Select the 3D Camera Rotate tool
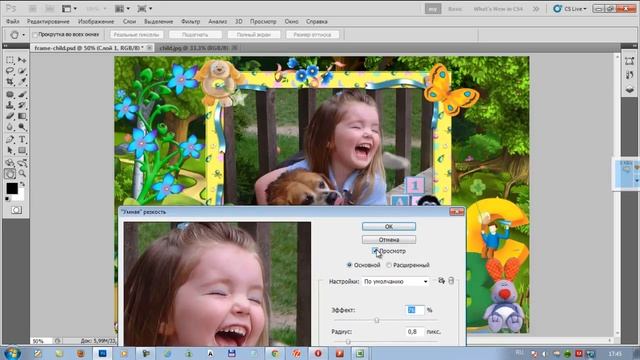Image resolution: width=640 pixels, height=360 pixels. [x=22, y=163]
